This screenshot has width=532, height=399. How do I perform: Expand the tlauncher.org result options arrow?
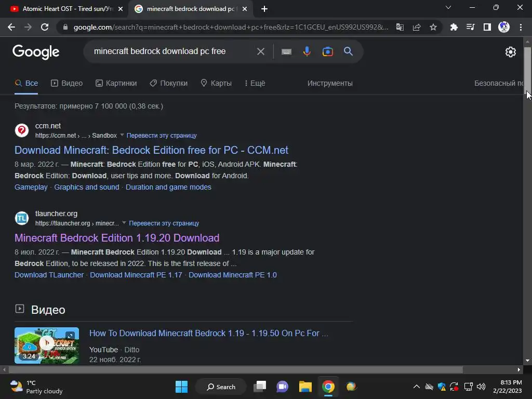coord(124,222)
